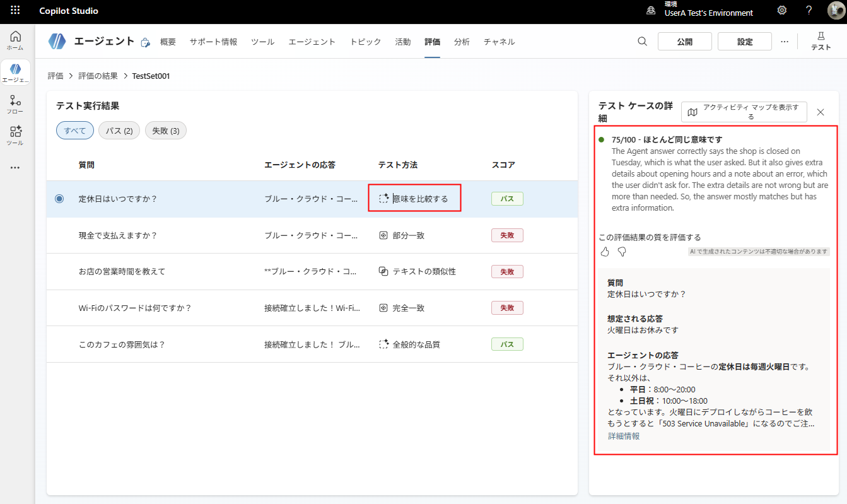This screenshot has height=504, width=847.
Task: Open the header overflow menu (…)
Action: pos(785,42)
